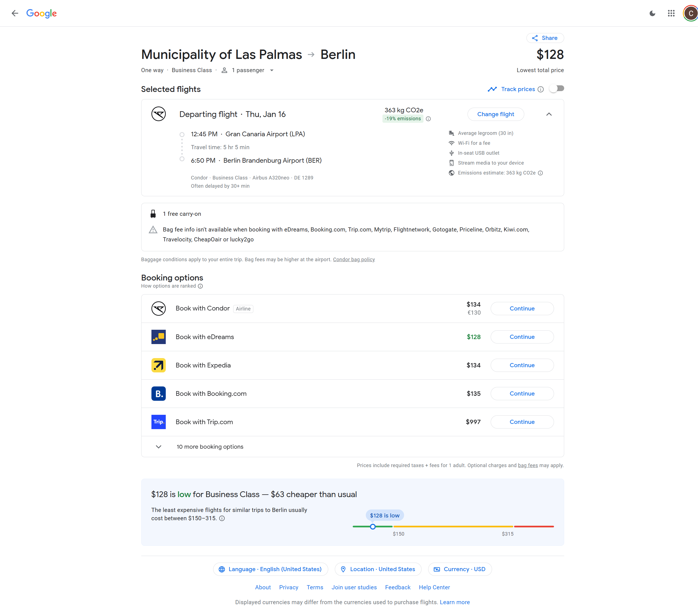Enable the Track prices switch
This screenshot has height=616, width=698.
(557, 89)
